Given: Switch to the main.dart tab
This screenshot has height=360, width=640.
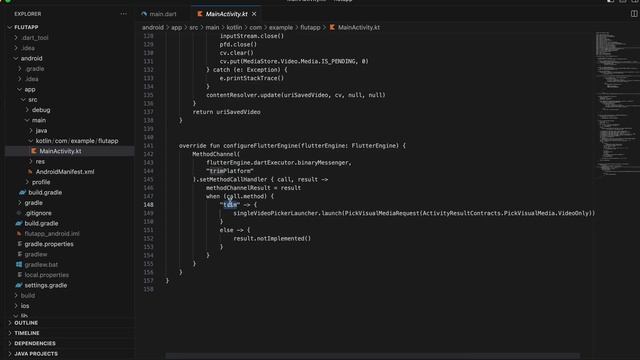Looking at the screenshot, I should coord(159,14).
